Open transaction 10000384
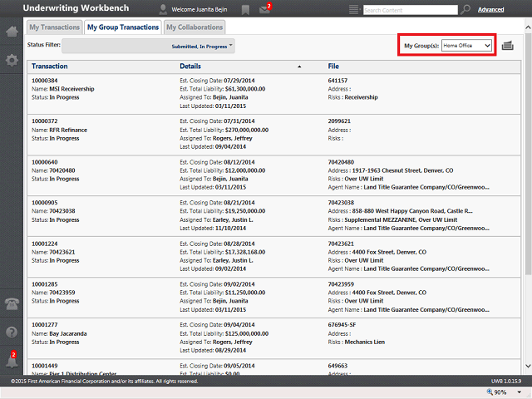 tap(45, 81)
